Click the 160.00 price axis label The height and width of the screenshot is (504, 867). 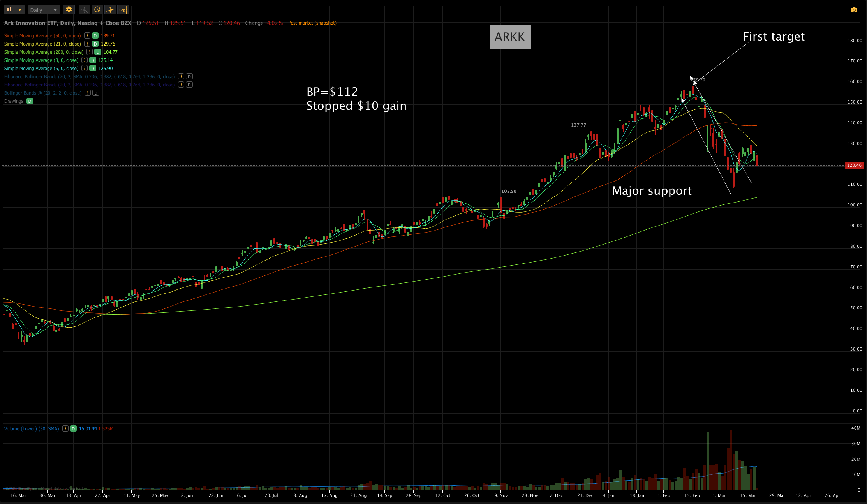tap(855, 81)
